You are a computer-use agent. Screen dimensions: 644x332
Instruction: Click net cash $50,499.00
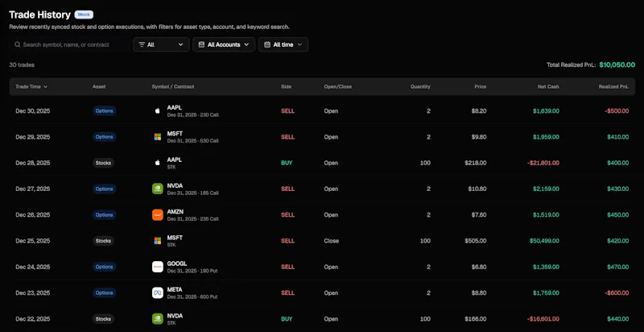(544, 241)
